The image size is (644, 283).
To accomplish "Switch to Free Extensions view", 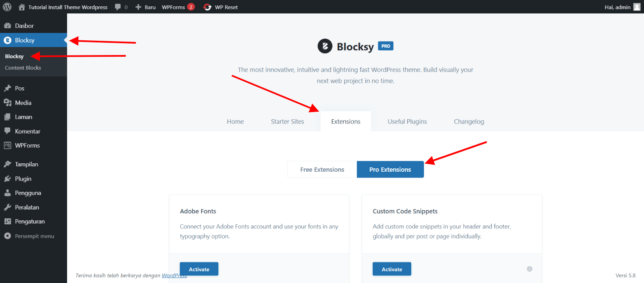I will [322, 169].
